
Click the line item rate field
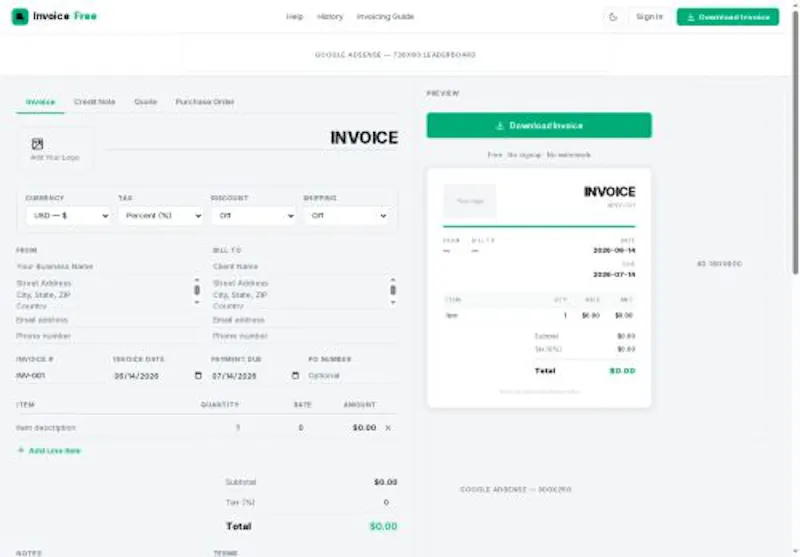(286, 428)
